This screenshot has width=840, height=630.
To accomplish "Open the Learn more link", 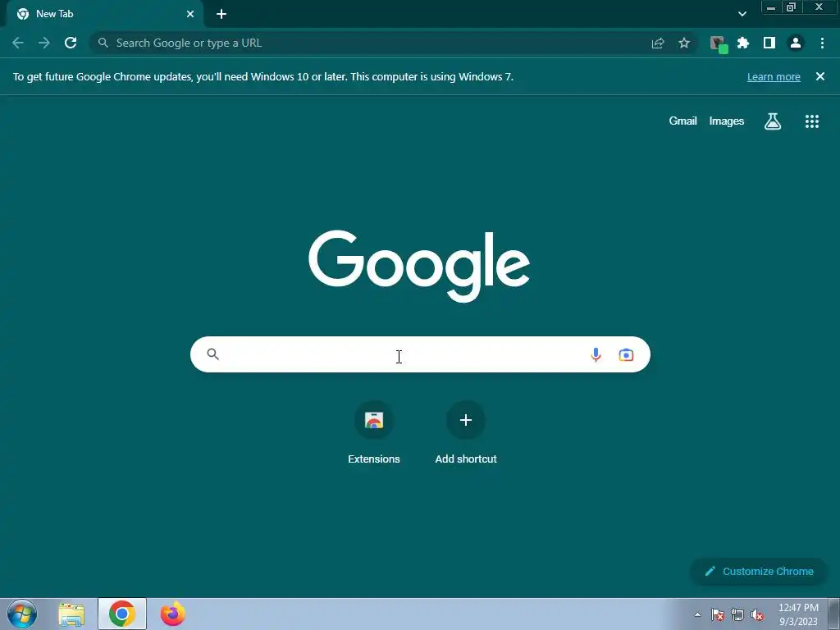I will click(x=774, y=76).
